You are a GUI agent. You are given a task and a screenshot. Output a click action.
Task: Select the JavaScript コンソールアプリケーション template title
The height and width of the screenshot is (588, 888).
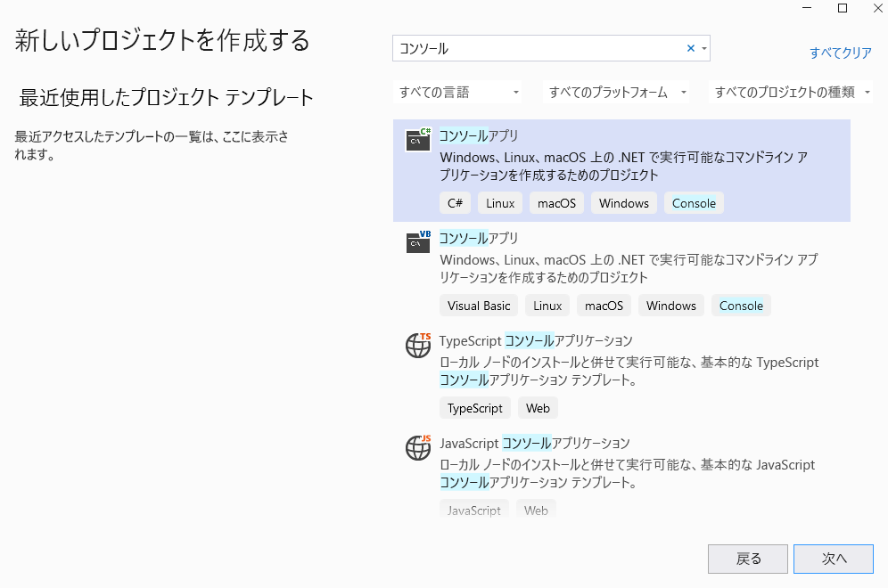535,443
